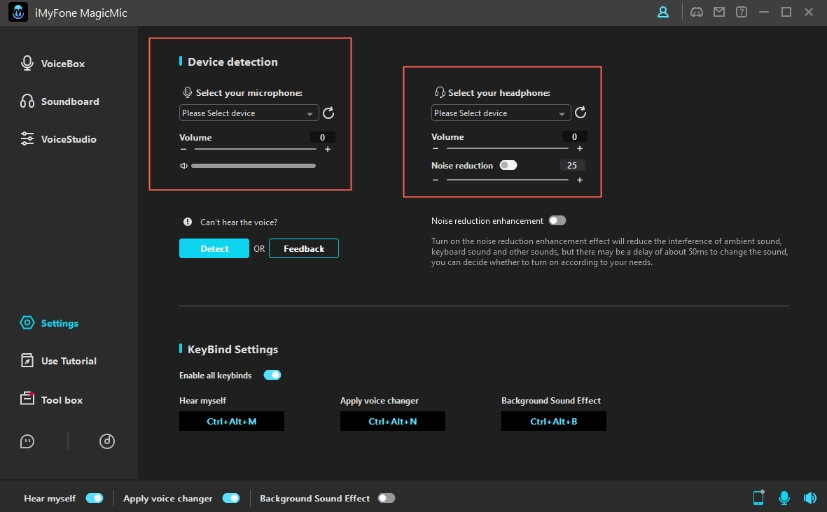Toggle Noise reduction enhancement switch
The width and height of the screenshot is (827, 512).
point(557,220)
